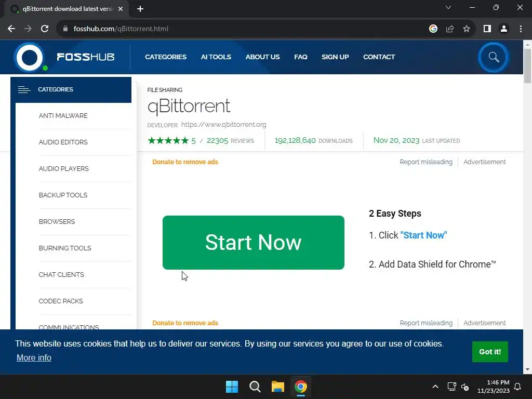This screenshot has width=532, height=399.
Task: Click the Chrome taskbar icon
Action: tap(301, 387)
